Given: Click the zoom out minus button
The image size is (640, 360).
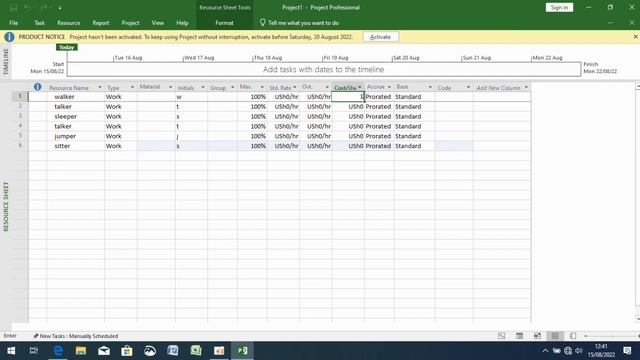Looking at the screenshot, I should [586, 336].
